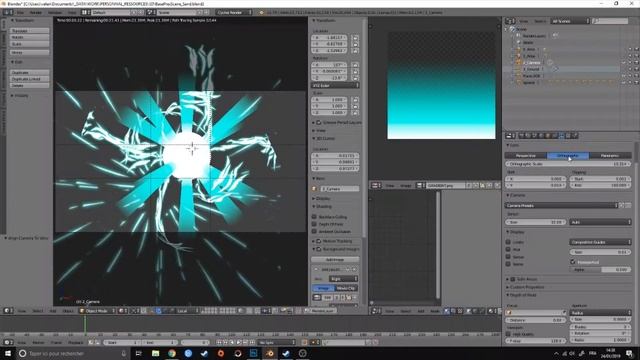Toggle visibility eye for Camera in outliner
Image resolution: width=640 pixels, height=360 pixels.
pos(624,62)
